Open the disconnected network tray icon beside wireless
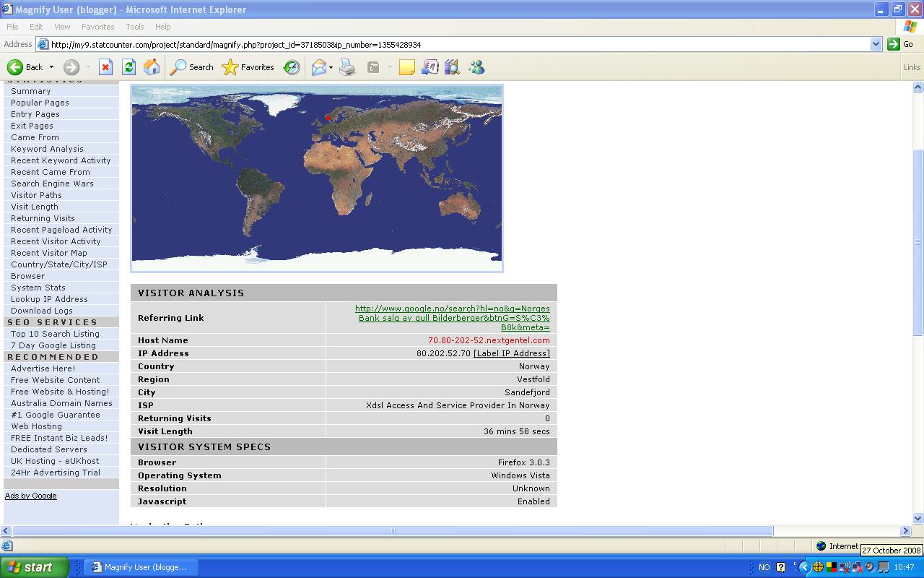924x578 pixels. click(x=857, y=567)
